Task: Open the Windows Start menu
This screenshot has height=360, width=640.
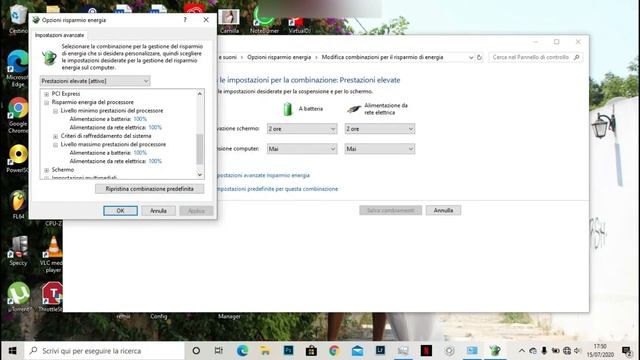Action: coord(12,351)
